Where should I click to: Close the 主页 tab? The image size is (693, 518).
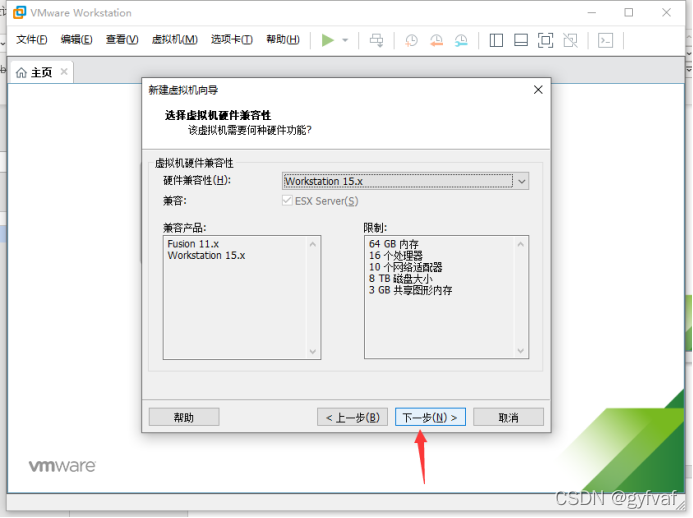[64, 72]
